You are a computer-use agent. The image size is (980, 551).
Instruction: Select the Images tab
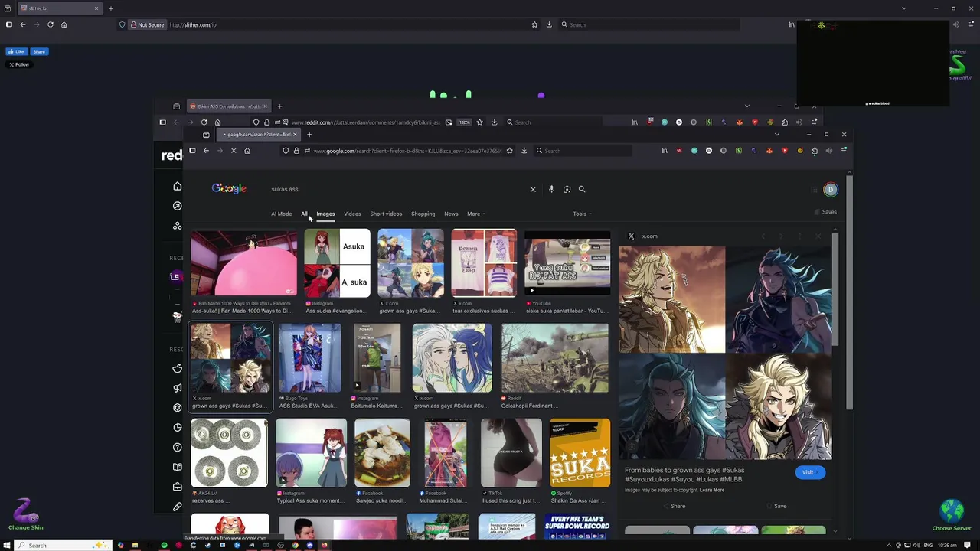coord(325,214)
